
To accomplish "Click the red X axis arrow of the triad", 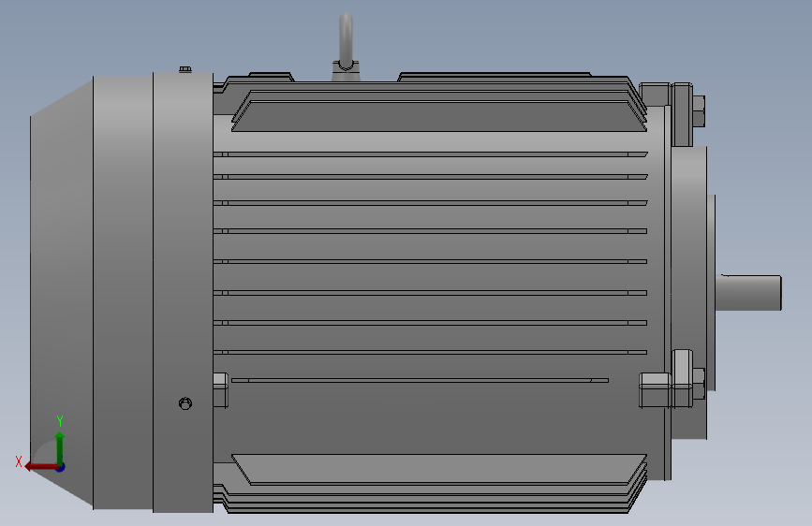I will 40,467.
